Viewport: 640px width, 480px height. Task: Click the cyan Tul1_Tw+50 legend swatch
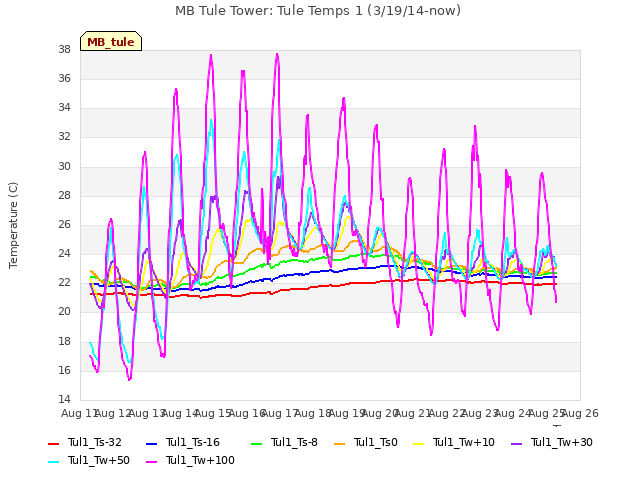coord(53,461)
